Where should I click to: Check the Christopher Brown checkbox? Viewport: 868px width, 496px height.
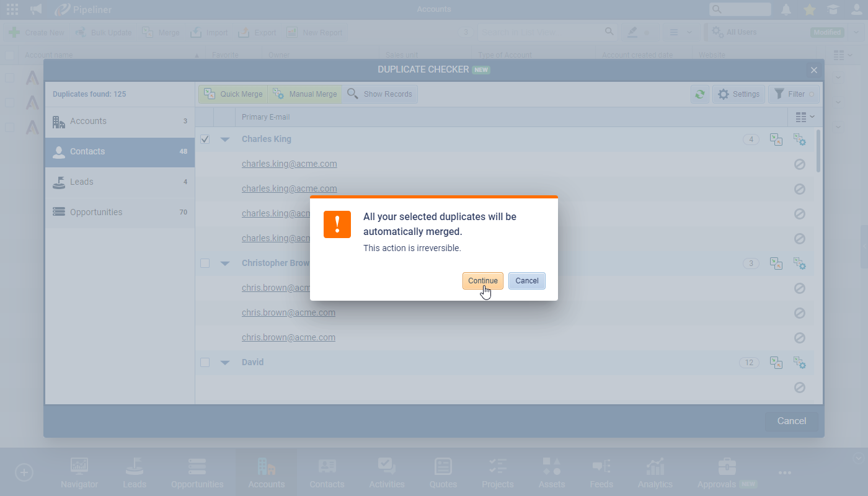(x=205, y=263)
